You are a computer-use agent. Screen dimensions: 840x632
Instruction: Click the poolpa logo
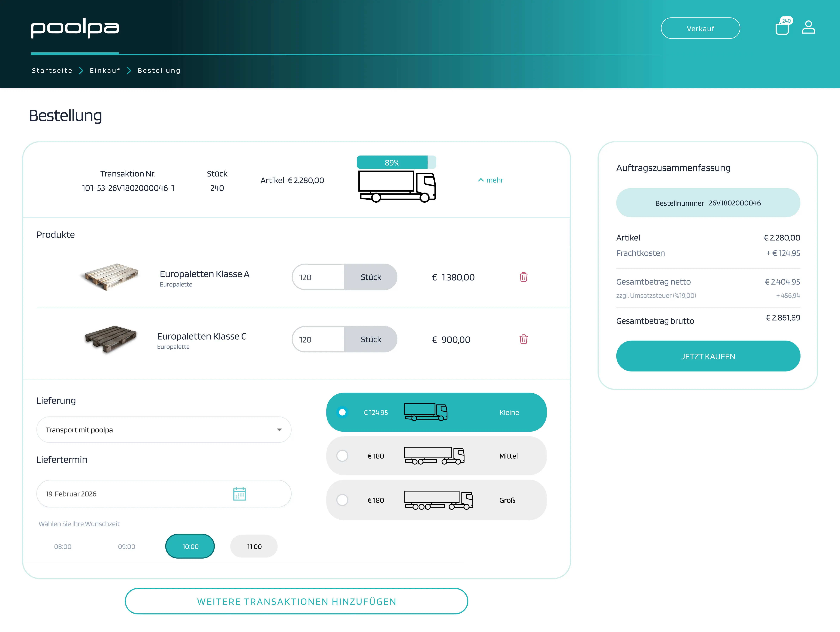[x=75, y=28]
